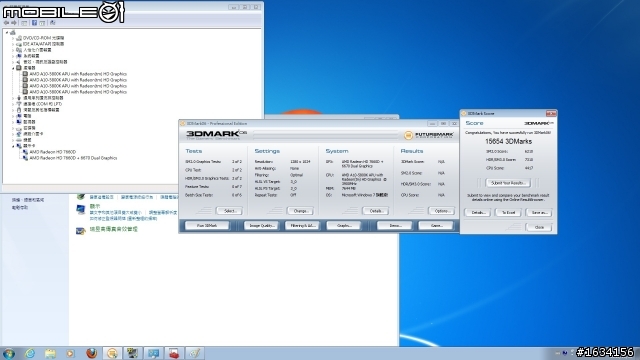640x360 pixels.
Task: Switch to the 3DMark06 orange taskbar icon
Action: (112, 353)
